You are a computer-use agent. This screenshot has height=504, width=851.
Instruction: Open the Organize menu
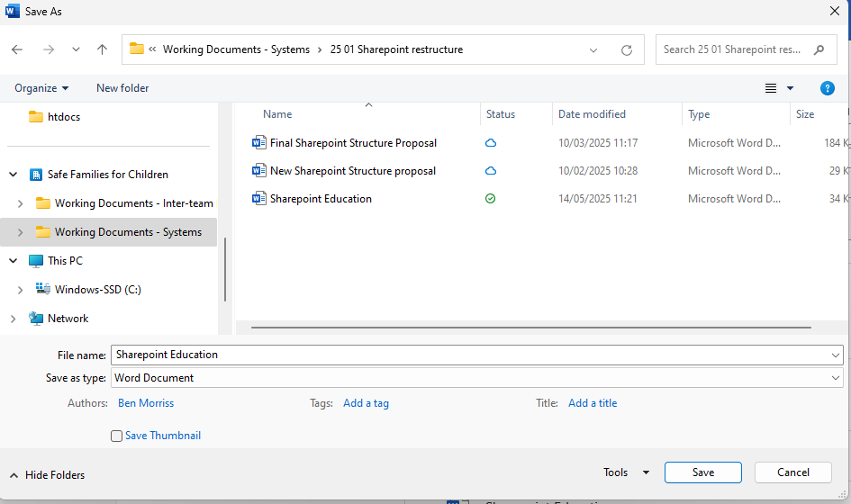point(41,88)
